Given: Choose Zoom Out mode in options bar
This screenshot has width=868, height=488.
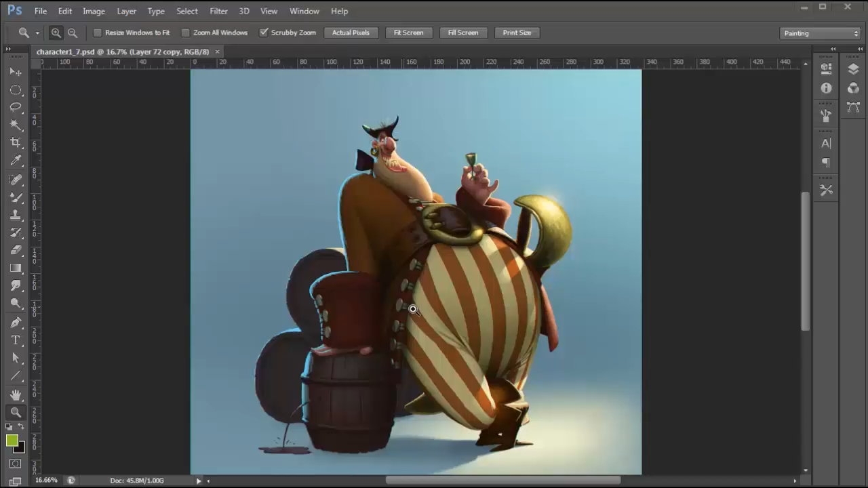Looking at the screenshot, I should pyautogui.click(x=72, y=33).
